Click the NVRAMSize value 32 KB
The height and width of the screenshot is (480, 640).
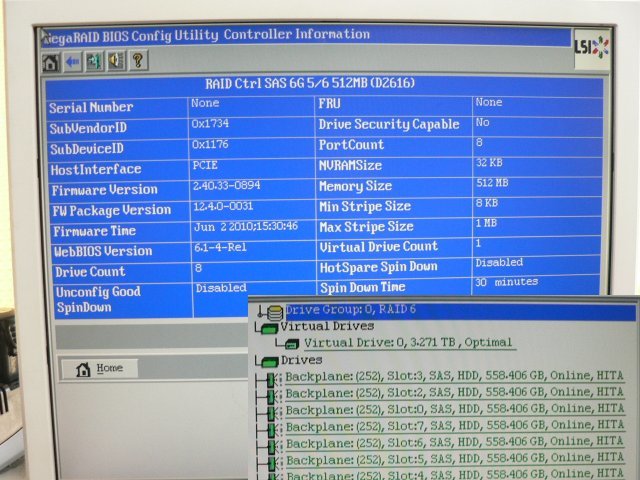click(489, 163)
